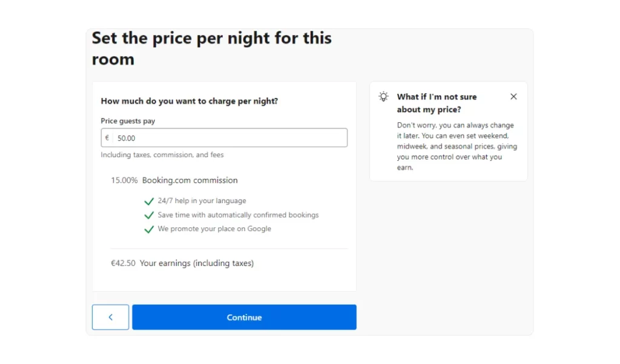This screenshot has height=364, width=620.
Task: Click 'Your earnings (including taxes)' label
Action: point(197,264)
